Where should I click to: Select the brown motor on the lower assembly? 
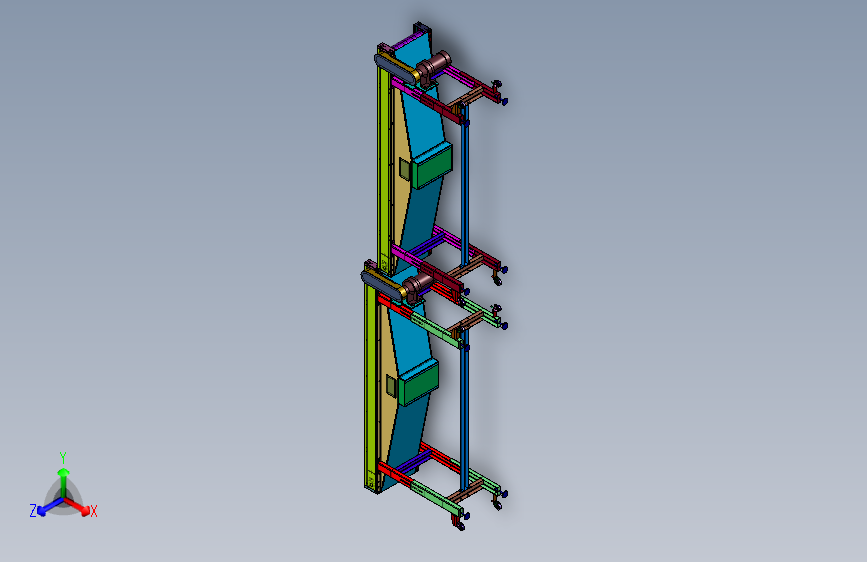[417, 286]
